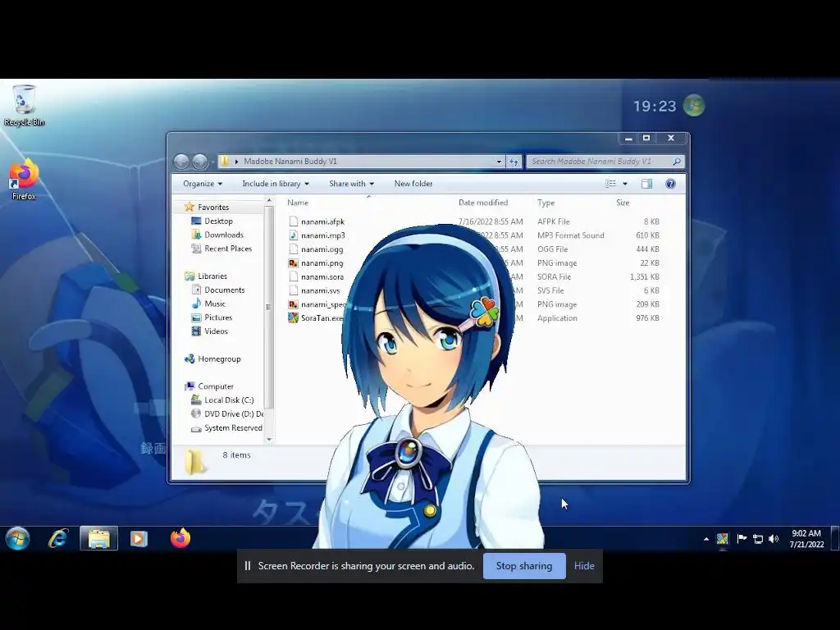Open DVD Drive (D:) in navigation pane

click(234, 414)
